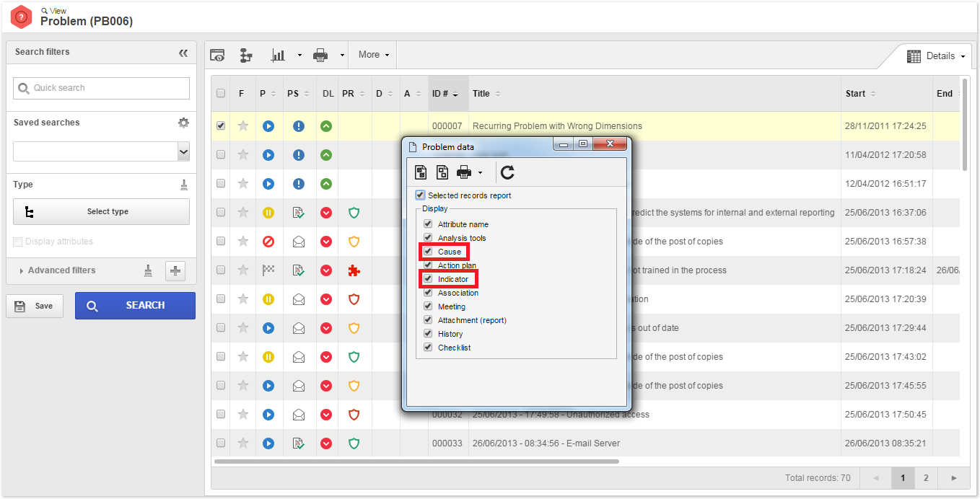Uncheck the Checklist checkbox

pyautogui.click(x=428, y=348)
